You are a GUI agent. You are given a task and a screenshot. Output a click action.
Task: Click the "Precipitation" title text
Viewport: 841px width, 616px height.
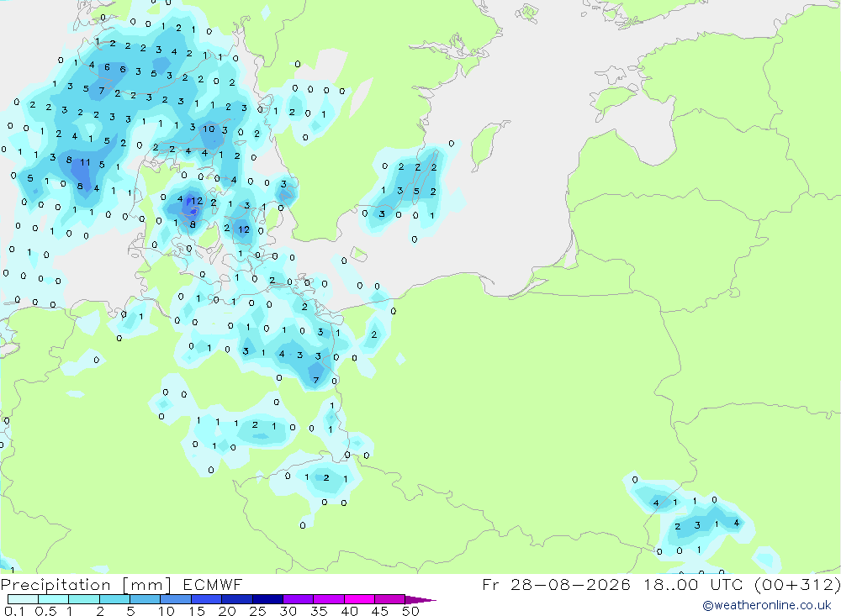coord(56,584)
